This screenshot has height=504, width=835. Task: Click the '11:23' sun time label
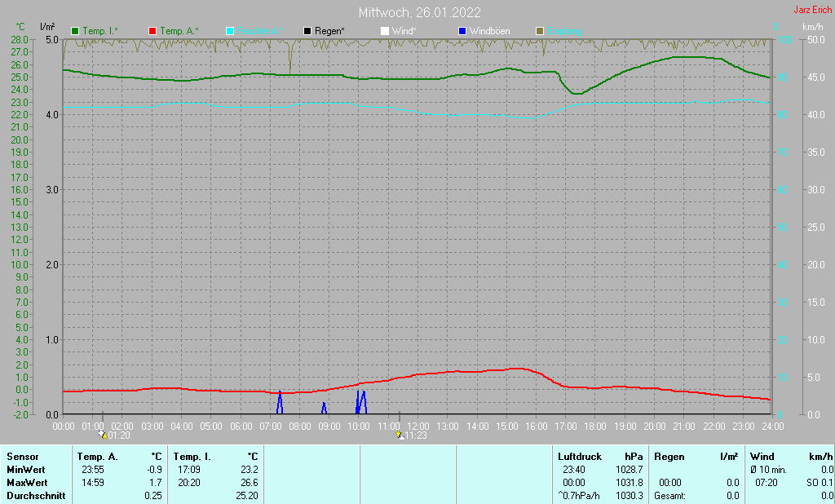pyautogui.click(x=416, y=435)
